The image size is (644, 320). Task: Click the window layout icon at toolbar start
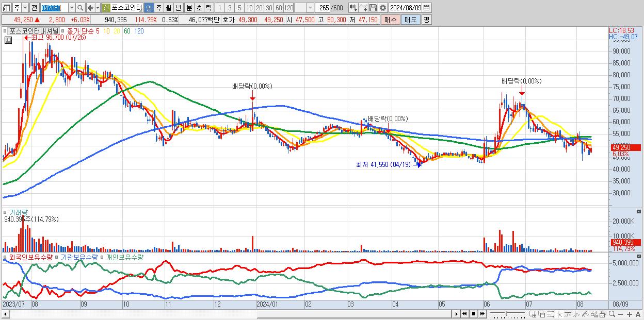[x=6, y=8]
